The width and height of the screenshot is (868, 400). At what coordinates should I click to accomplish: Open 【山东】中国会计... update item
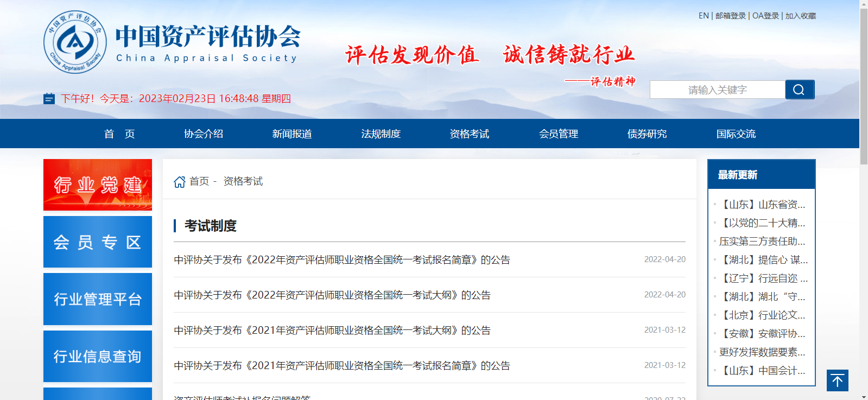(x=762, y=371)
